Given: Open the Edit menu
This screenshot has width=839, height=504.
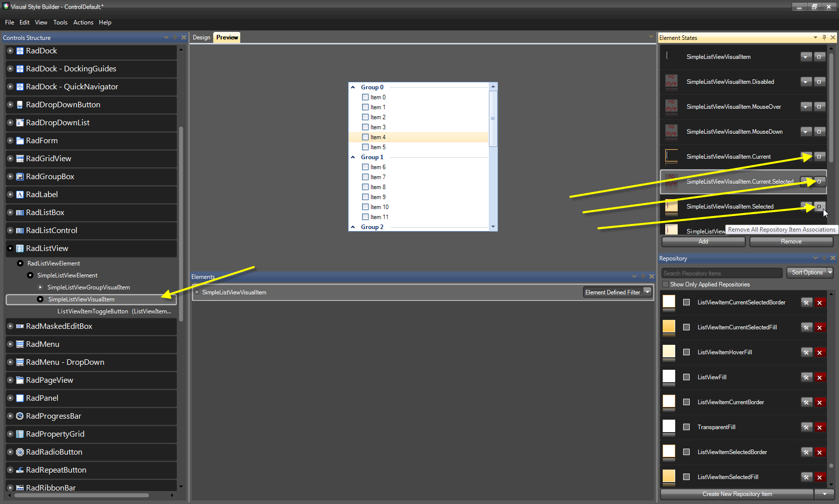Looking at the screenshot, I should point(24,22).
